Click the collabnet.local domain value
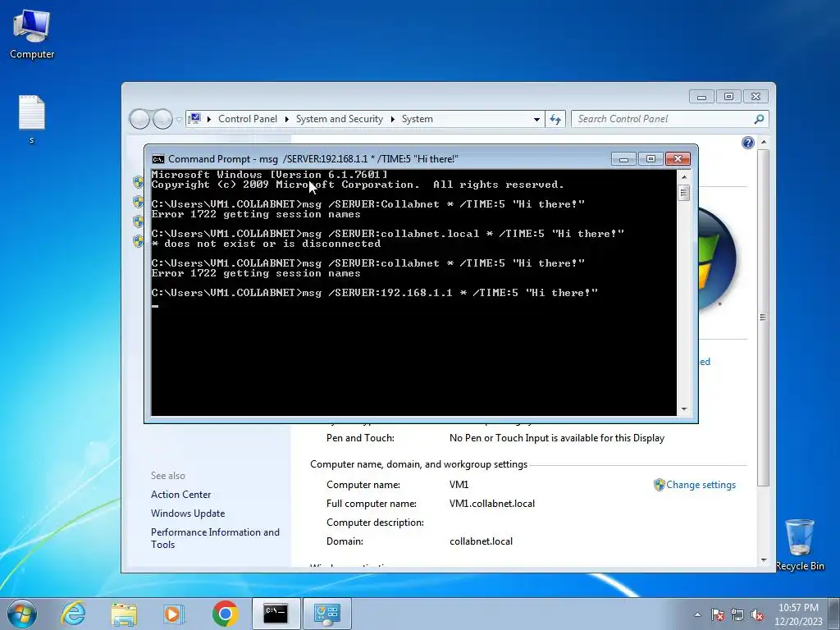This screenshot has height=630, width=840. coord(481,541)
